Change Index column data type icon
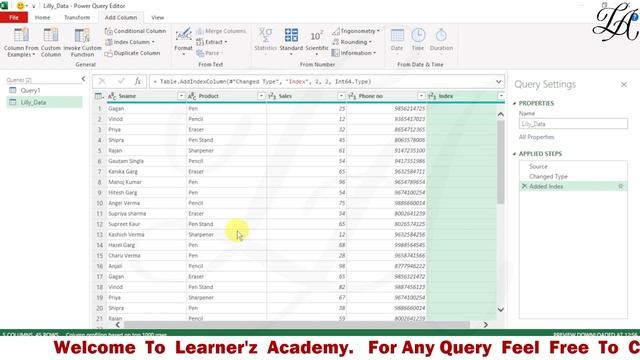This screenshot has width=640, height=360. pyautogui.click(x=432, y=96)
